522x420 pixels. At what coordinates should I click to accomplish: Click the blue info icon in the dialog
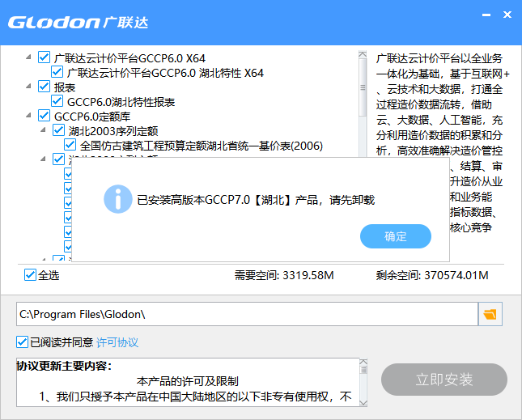[118, 199]
